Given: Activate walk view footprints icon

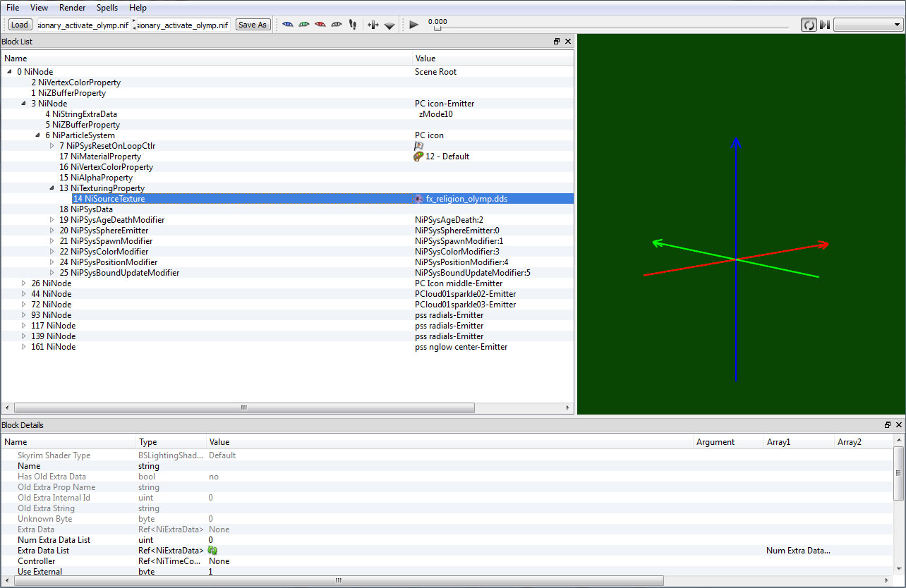Looking at the screenshot, I should [353, 25].
